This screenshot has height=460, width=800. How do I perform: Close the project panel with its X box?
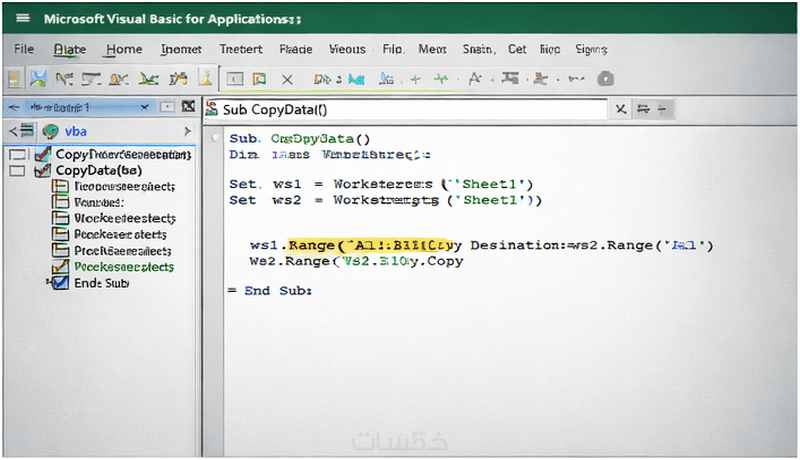coord(188,106)
